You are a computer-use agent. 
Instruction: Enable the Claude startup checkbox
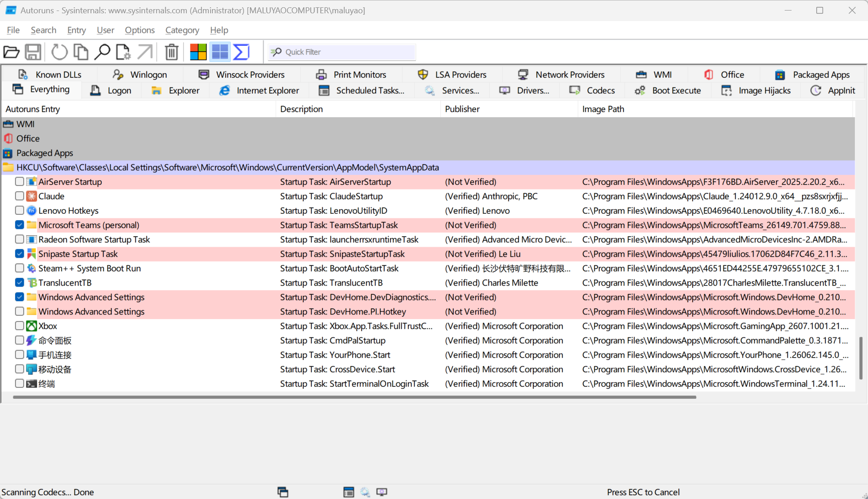coord(19,196)
